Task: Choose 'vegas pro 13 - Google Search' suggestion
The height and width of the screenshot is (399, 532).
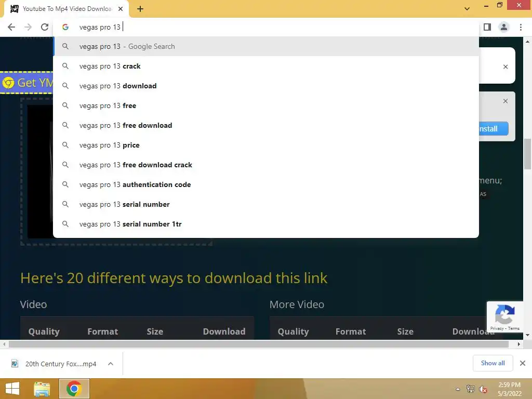Action: pos(266,46)
